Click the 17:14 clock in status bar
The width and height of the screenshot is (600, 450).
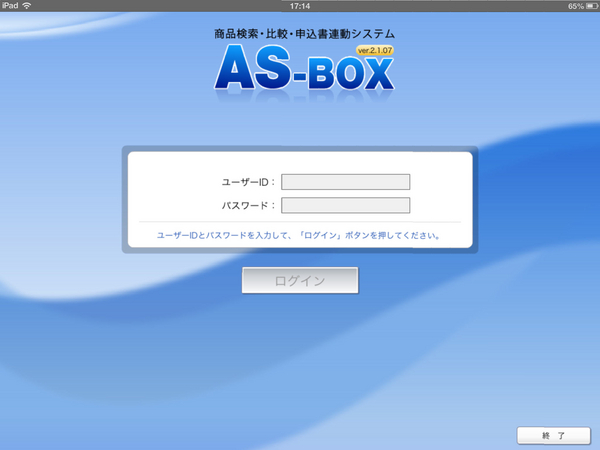[300, 6]
